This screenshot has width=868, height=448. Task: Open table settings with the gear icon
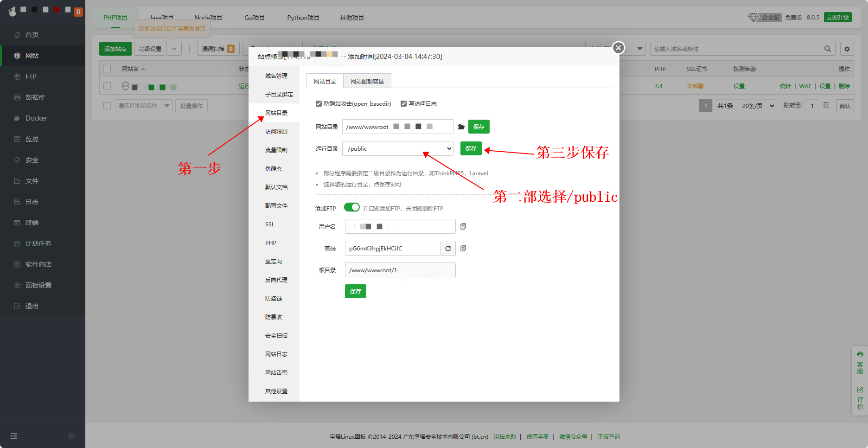coord(847,49)
